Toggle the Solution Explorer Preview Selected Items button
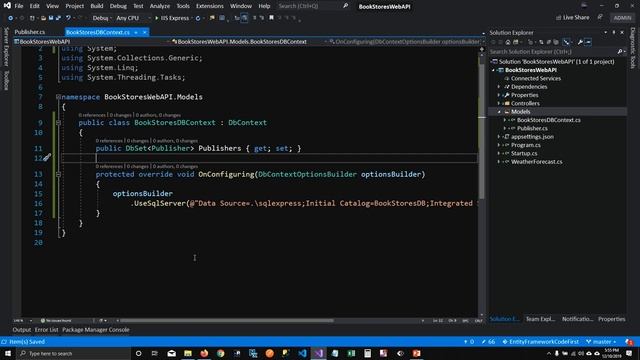This screenshot has height=360, width=640. (x=588, y=42)
